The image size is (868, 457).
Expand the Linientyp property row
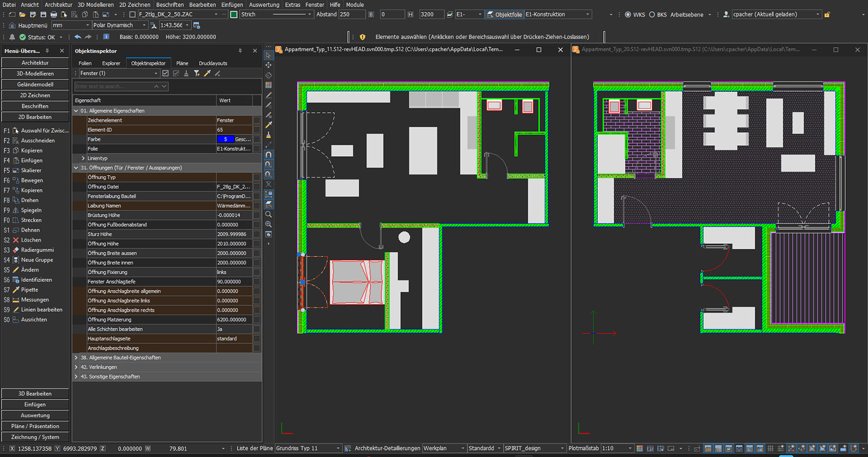(83, 158)
